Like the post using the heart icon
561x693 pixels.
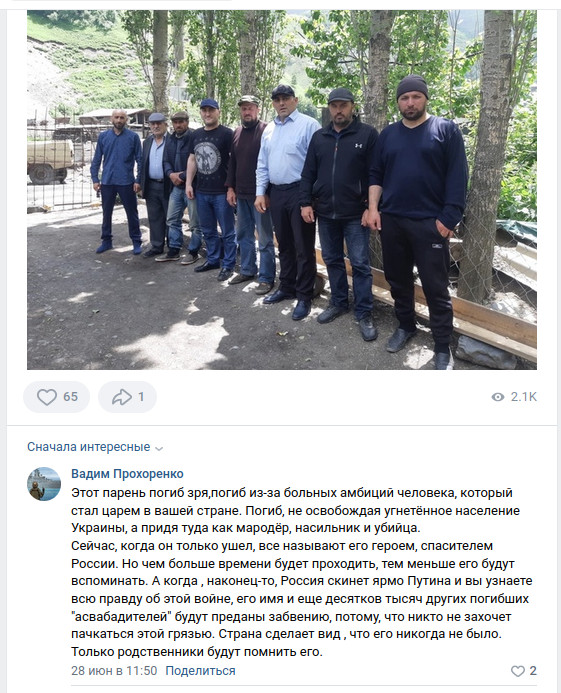pos(46,397)
